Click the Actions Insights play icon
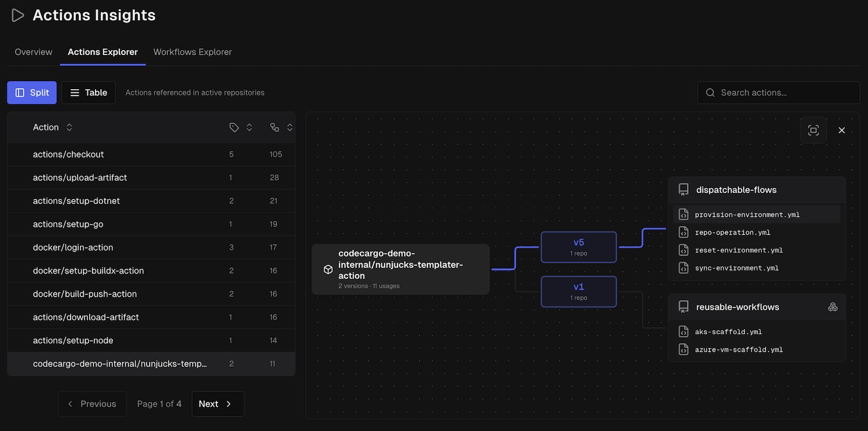Image resolution: width=868 pixels, height=431 pixels. click(x=18, y=16)
